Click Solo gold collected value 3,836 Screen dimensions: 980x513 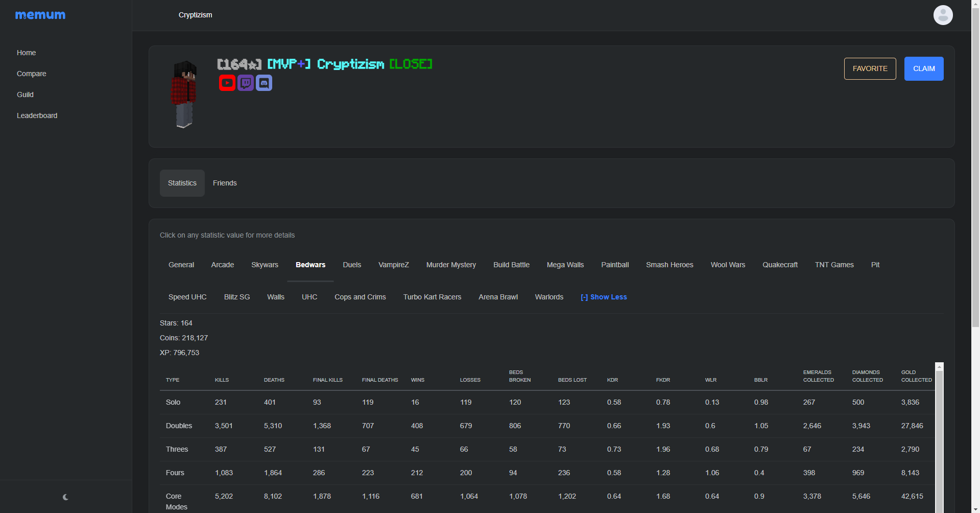tap(910, 402)
